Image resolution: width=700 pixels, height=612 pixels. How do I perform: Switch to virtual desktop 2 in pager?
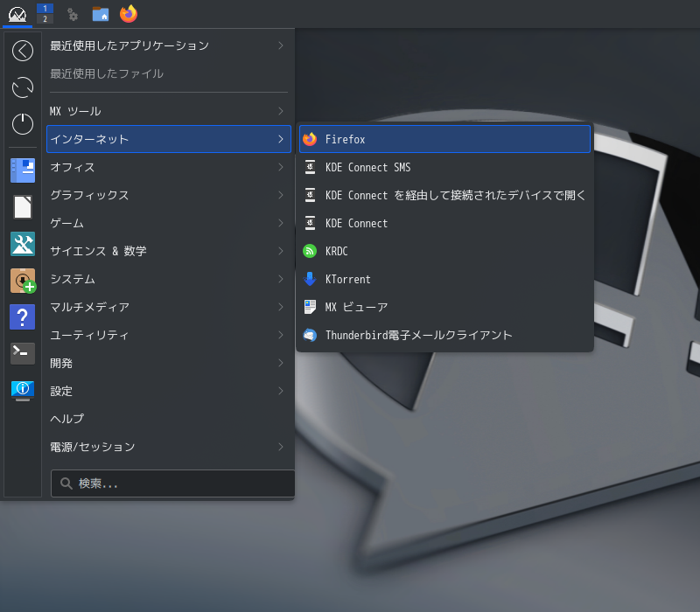pyautogui.click(x=45, y=18)
